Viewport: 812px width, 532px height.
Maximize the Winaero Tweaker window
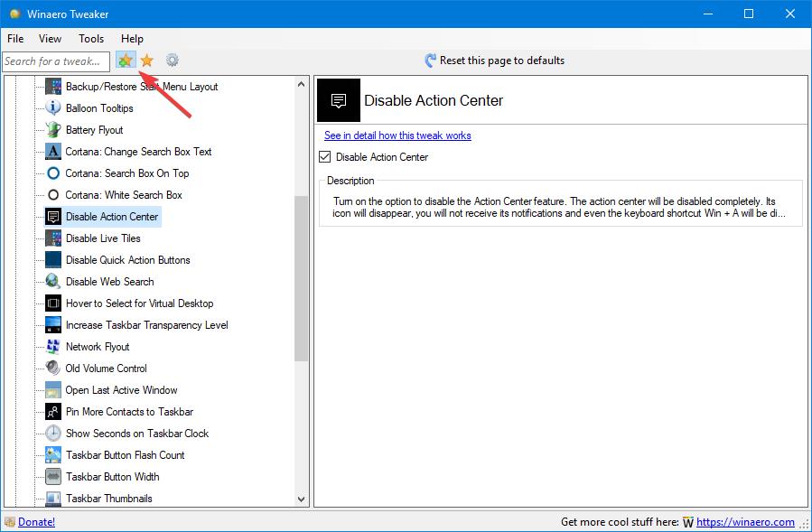tap(749, 14)
